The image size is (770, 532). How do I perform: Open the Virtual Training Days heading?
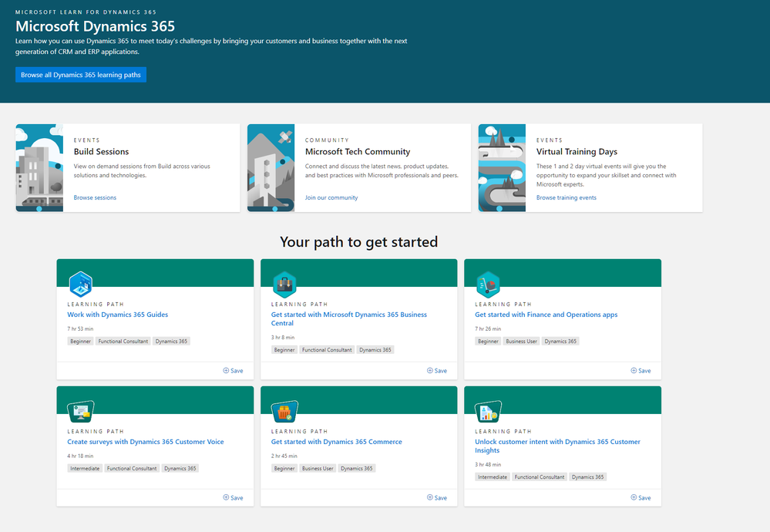tap(577, 152)
